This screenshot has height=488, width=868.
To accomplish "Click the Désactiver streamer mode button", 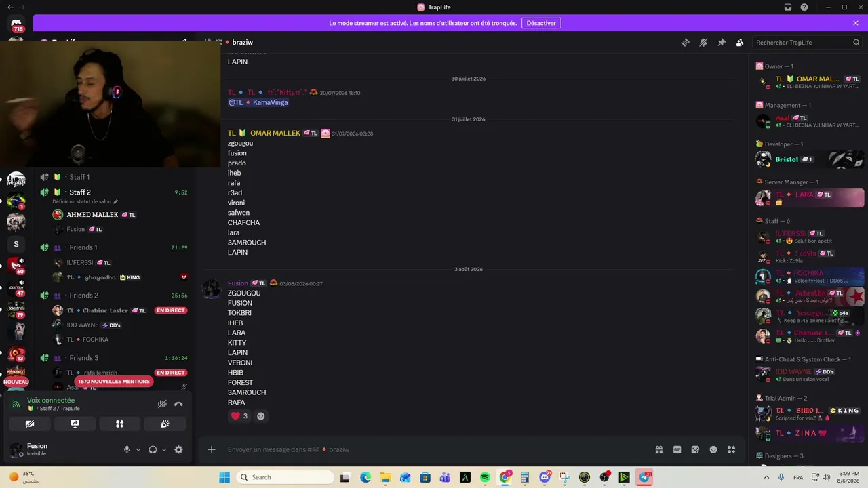I will tap(541, 23).
